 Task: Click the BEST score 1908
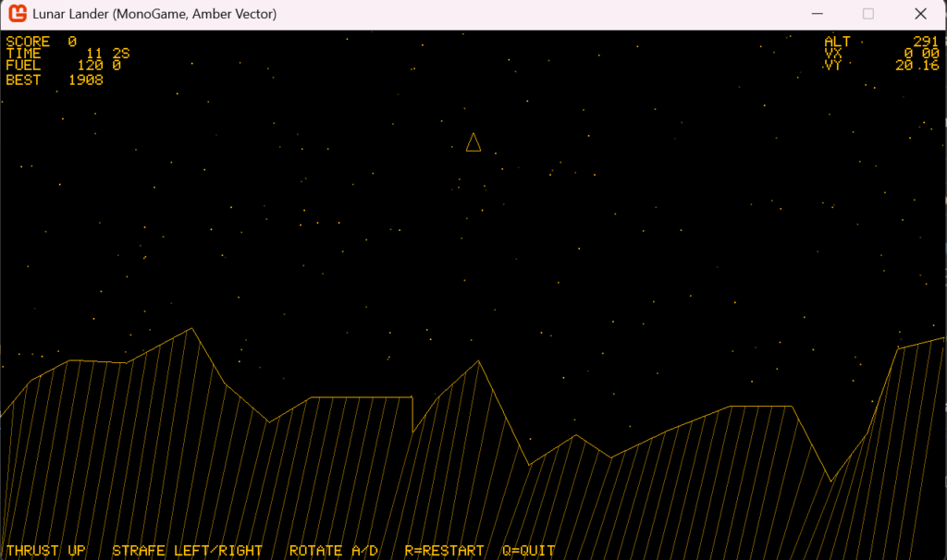pyautogui.click(x=85, y=80)
